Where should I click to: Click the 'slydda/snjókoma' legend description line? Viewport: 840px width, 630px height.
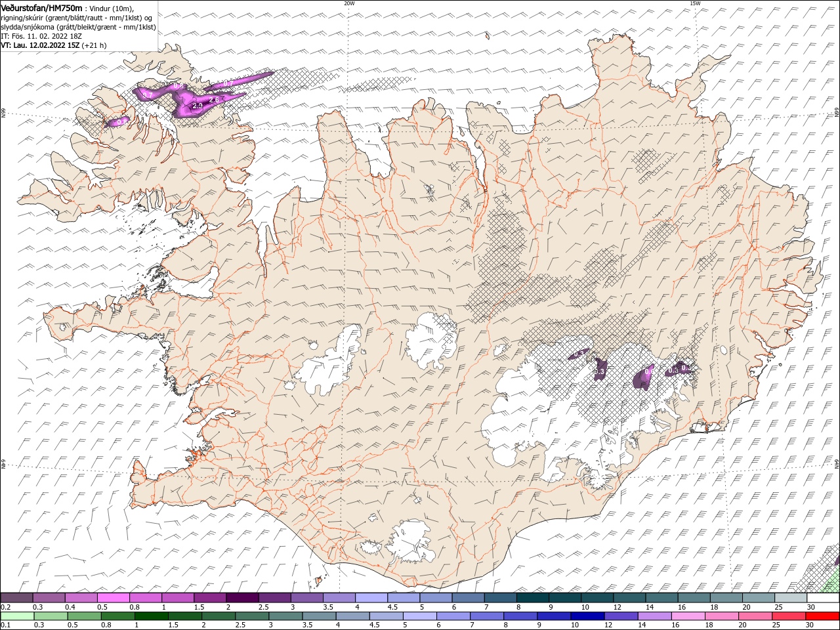[x=78, y=27]
